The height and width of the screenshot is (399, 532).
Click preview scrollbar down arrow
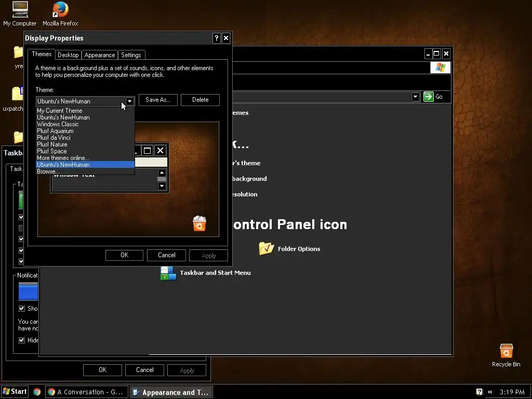pyautogui.click(x=162, y=185)
